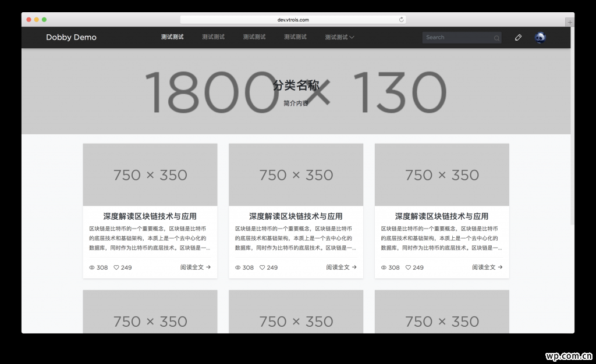This screenshot has width=596, height=364.
Task: Click the magnifier icon in the Search box
Action: pos(496,38)
